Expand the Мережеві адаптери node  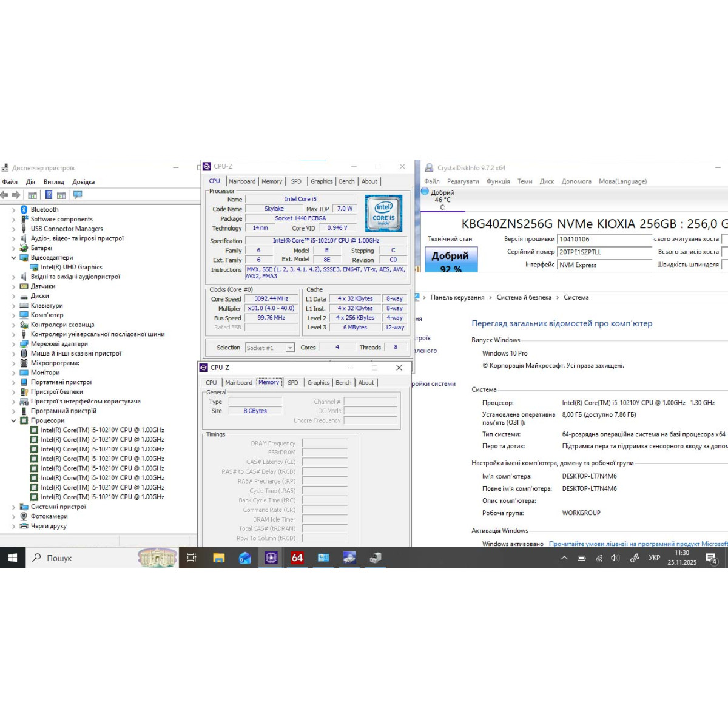pyautogui.click(x=13, y=343)
